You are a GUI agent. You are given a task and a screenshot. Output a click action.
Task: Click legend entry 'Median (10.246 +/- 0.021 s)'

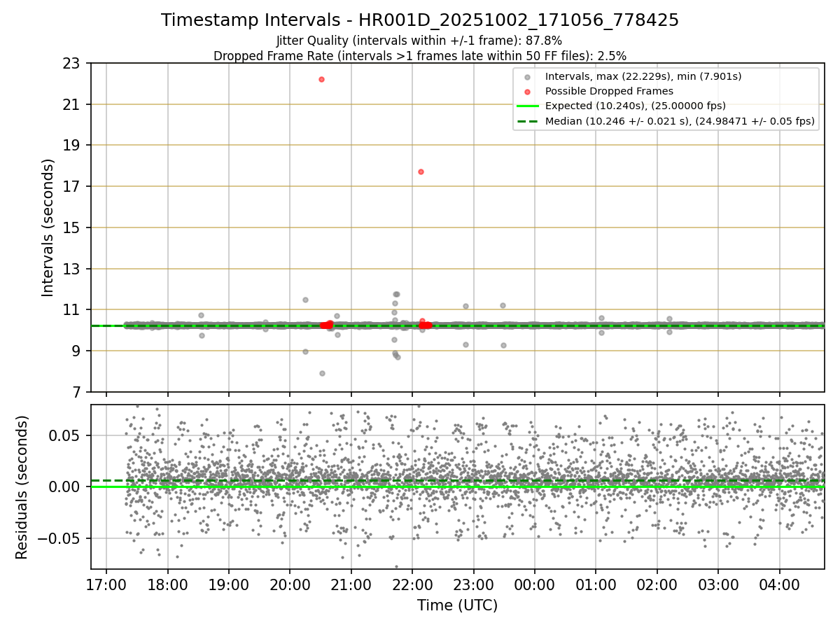(x=680, y=121)
